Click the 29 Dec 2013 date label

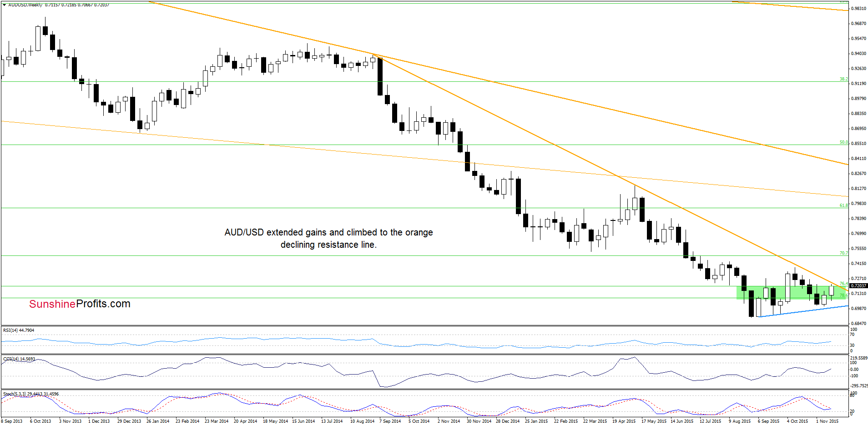(129, 421)
